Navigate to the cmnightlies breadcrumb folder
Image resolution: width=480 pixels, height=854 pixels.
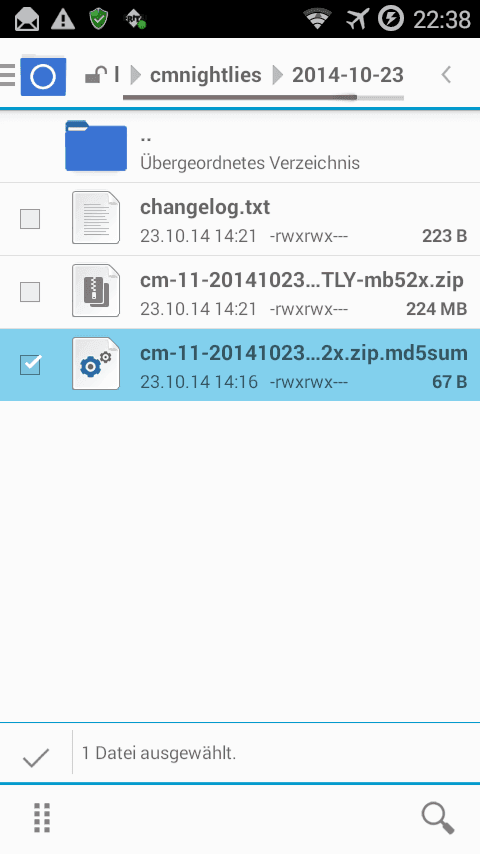(205, 75)
